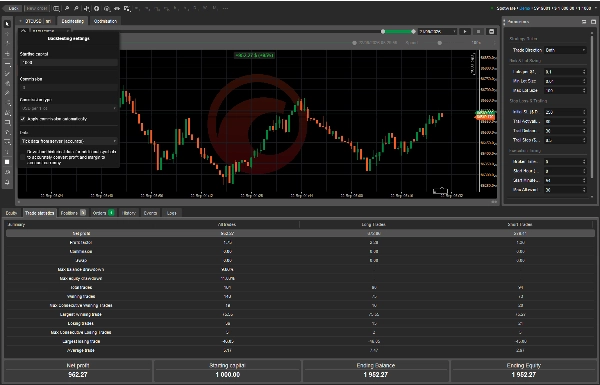600x385 pixels.
Task: Click the Net profit value 952.27
Action: tap(78, 375)
